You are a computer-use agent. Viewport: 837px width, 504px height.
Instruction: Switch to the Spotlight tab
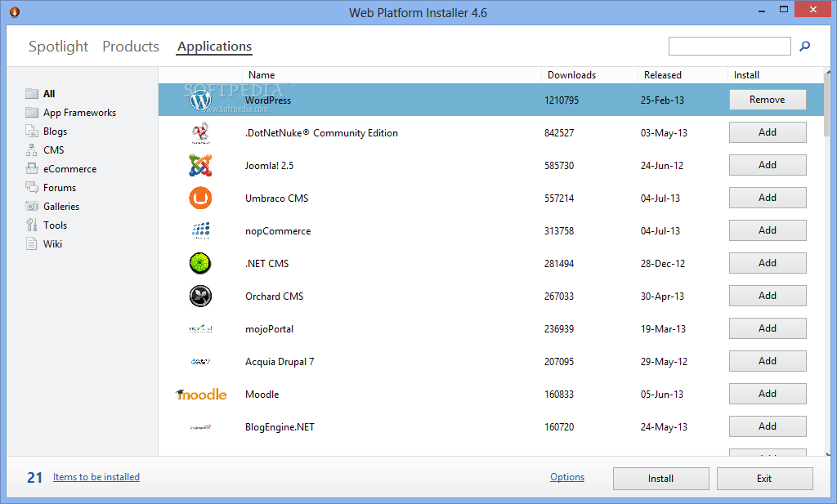[58, 47]
